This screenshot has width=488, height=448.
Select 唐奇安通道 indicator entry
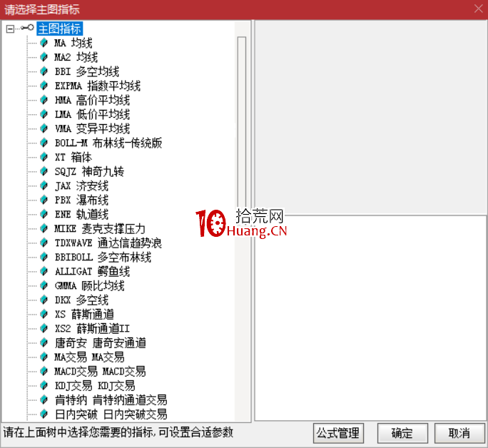101,342
